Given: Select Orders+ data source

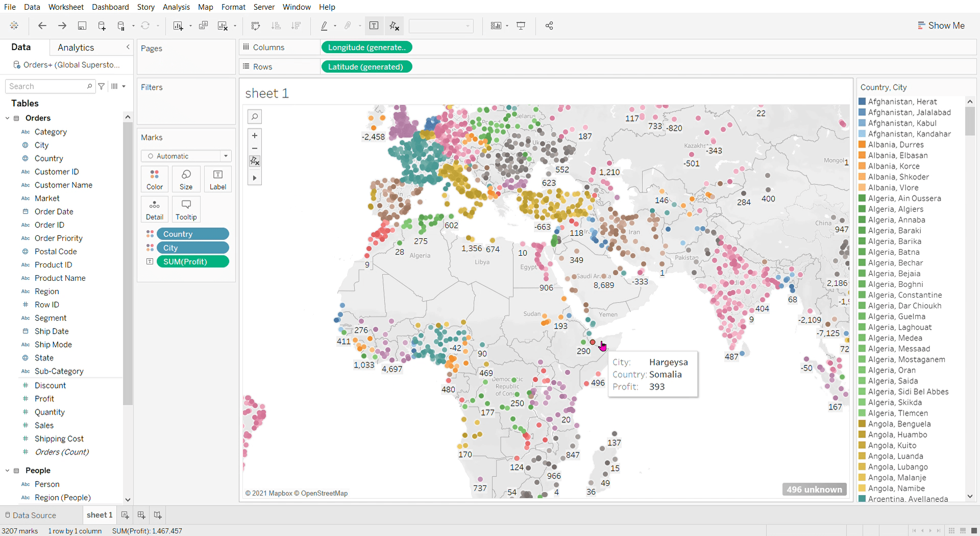Looking at the screenshot, I should click(x=67, y=65).
